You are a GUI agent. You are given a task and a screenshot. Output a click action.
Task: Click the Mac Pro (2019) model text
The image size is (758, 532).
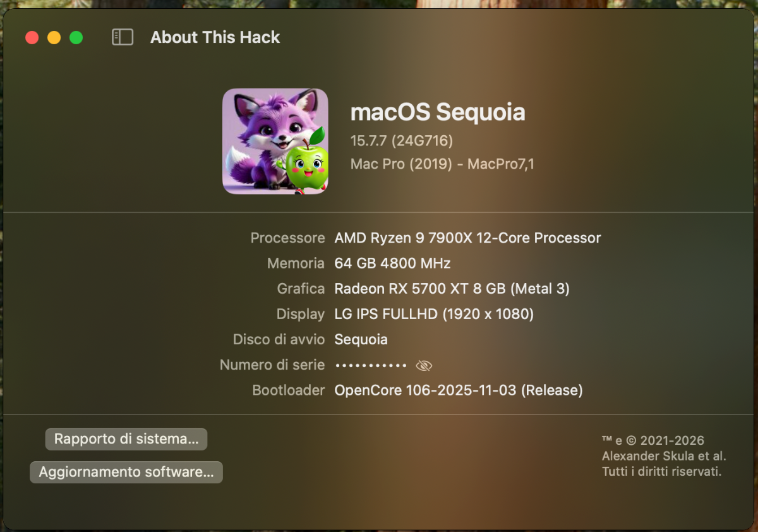tap(442, 164)
